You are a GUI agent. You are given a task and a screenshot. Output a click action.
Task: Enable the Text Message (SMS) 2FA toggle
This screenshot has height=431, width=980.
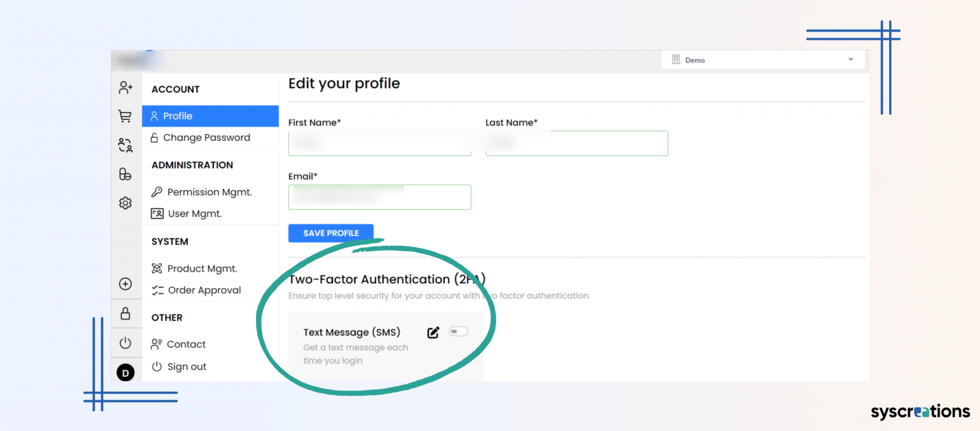[458, 331]
